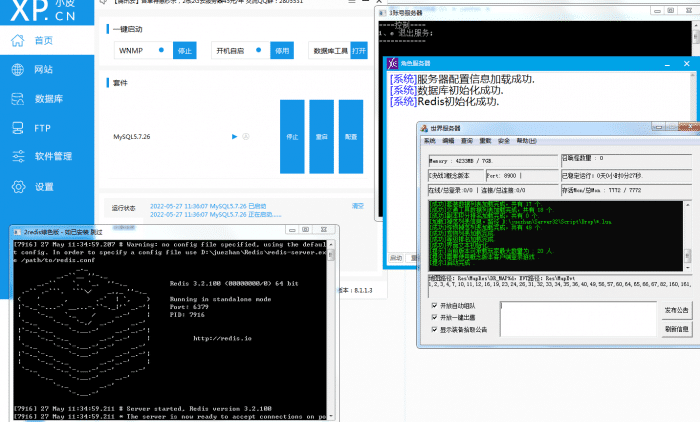This screenshot has height=422, width=700.
Task: Click the 刷新信息 button
Action: 677,329
